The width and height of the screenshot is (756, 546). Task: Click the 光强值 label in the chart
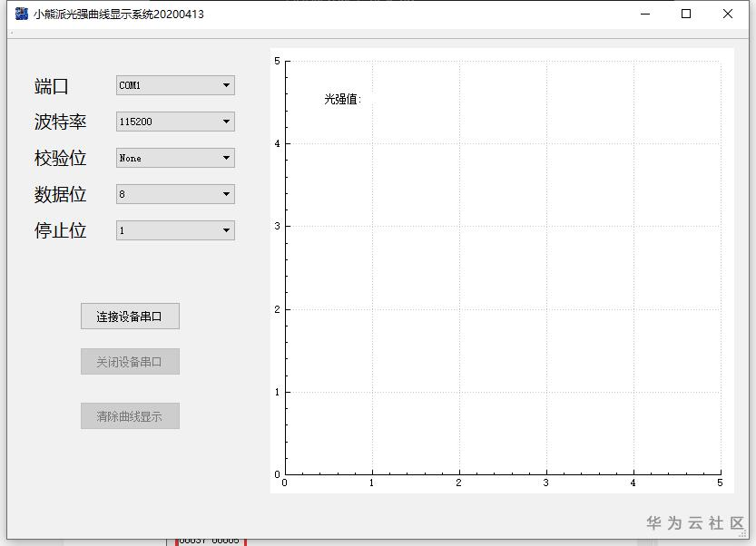[342, 99]
